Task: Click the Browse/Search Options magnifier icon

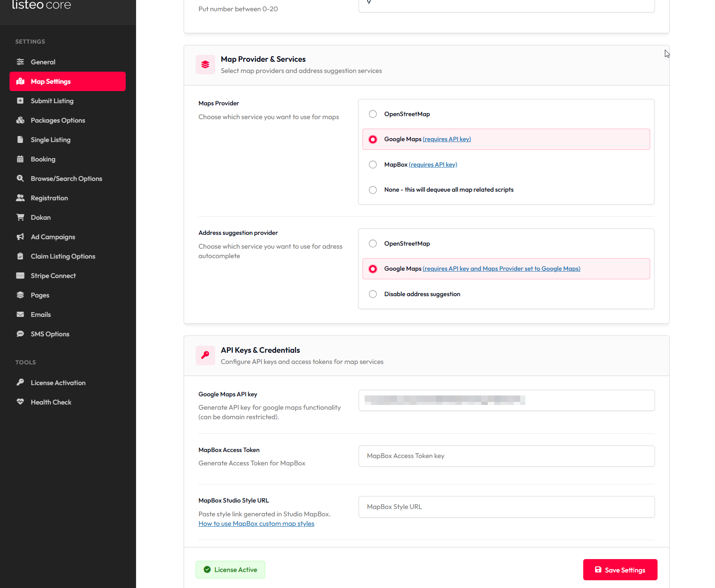Action: [x=20, y=178]
